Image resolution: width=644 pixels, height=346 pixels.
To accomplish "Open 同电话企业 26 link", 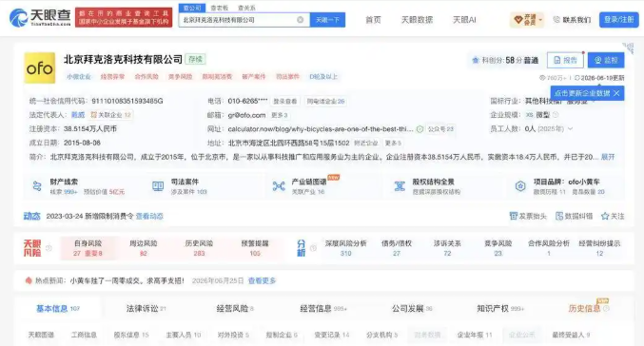I will (x=325, y=102).
